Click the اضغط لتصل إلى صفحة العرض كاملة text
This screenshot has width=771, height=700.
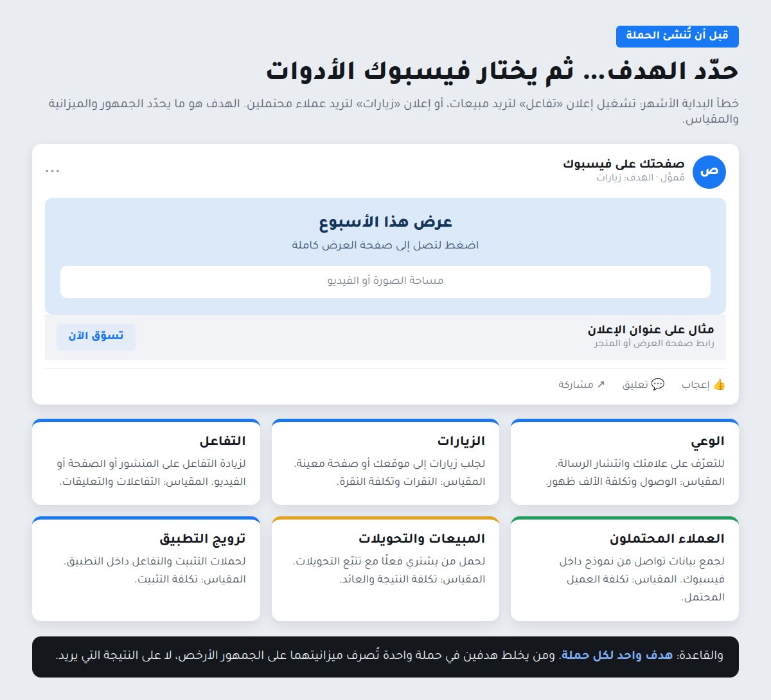[x=385, y=245]
